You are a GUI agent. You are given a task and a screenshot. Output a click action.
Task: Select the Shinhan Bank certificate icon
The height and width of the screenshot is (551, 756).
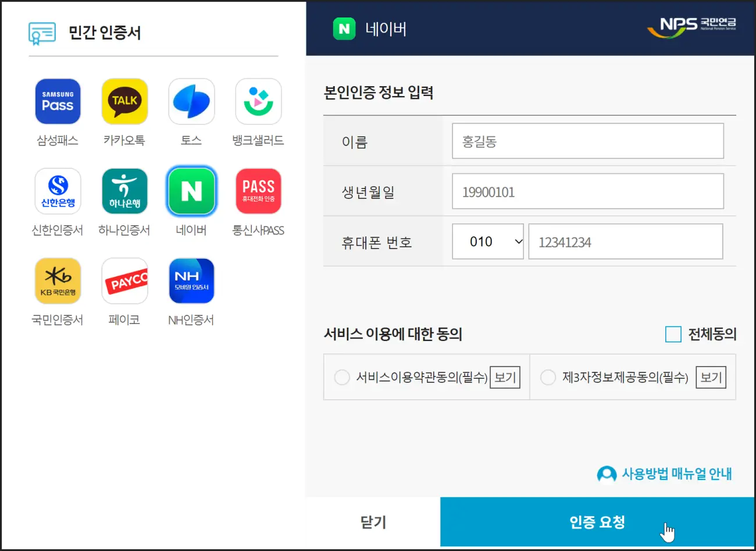coord(58,191)
